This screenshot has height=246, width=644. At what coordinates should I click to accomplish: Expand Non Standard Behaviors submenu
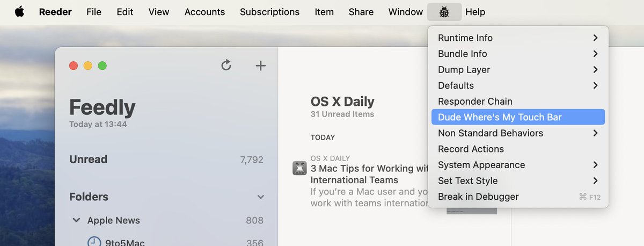pyautogui.click(x=518, y=133)
